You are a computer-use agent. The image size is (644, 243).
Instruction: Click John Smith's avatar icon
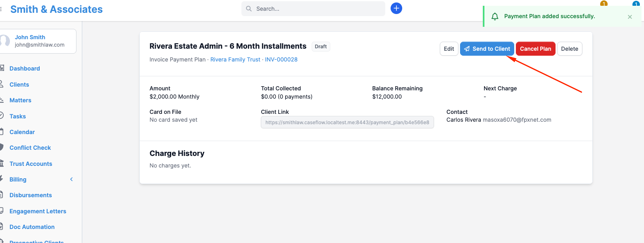(x=4, y=41)
